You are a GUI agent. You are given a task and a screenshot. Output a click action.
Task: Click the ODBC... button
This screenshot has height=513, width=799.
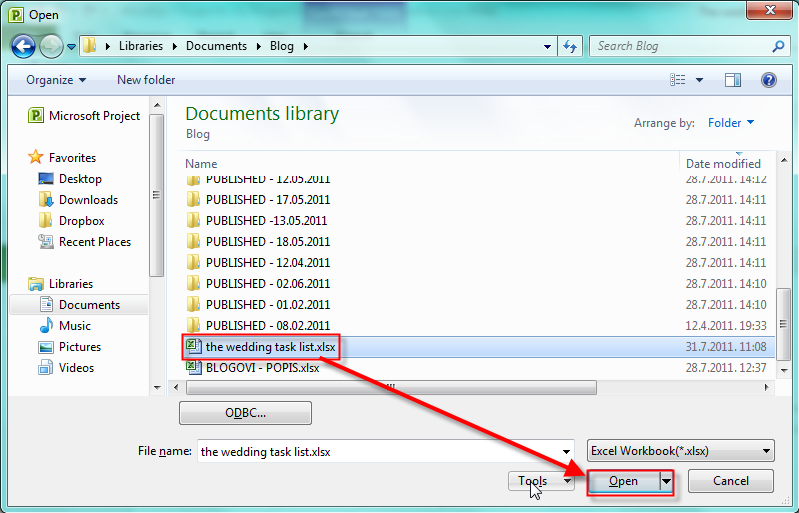tap(245, 413)
